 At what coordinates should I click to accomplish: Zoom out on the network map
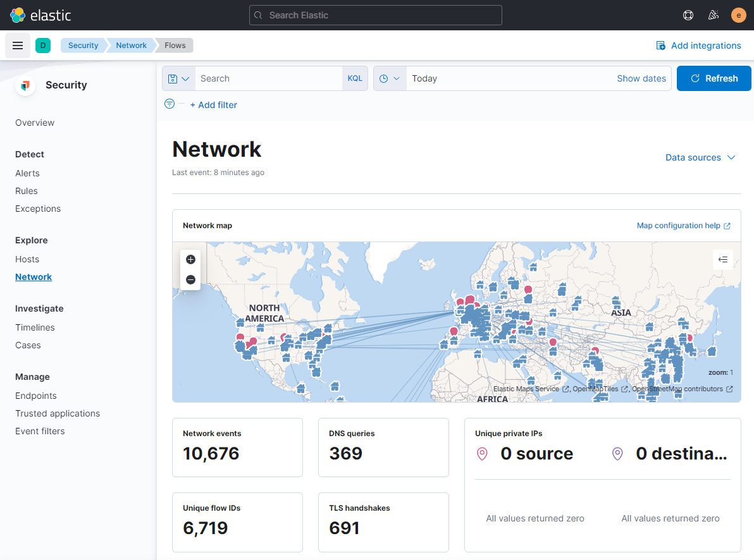point(190,279)
